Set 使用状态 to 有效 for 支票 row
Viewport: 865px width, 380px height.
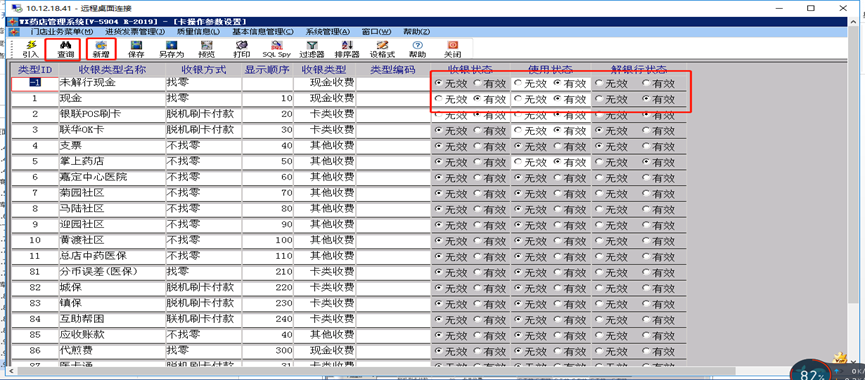point(558,147)
